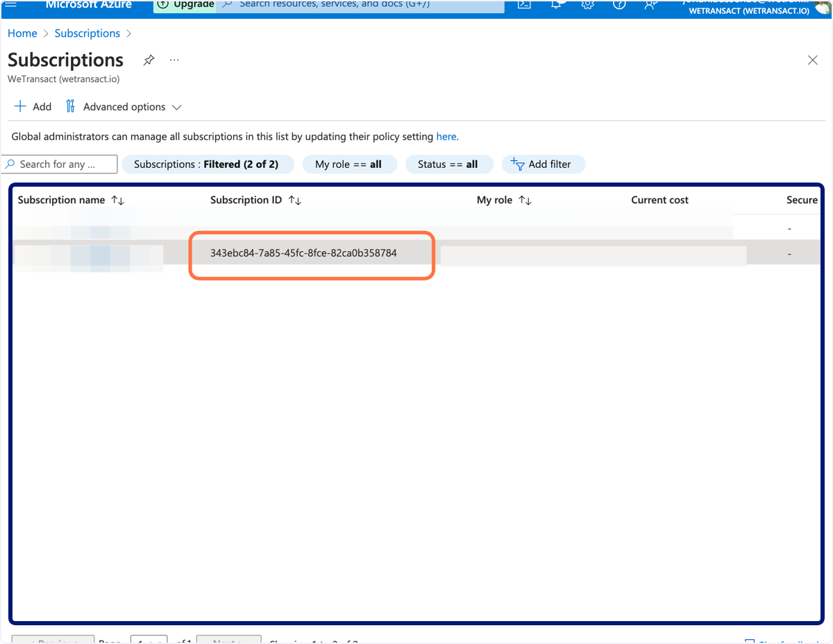The height and width of the screenshot is (644, 833).
Task: Click the Secure column header
Action: 802,200
